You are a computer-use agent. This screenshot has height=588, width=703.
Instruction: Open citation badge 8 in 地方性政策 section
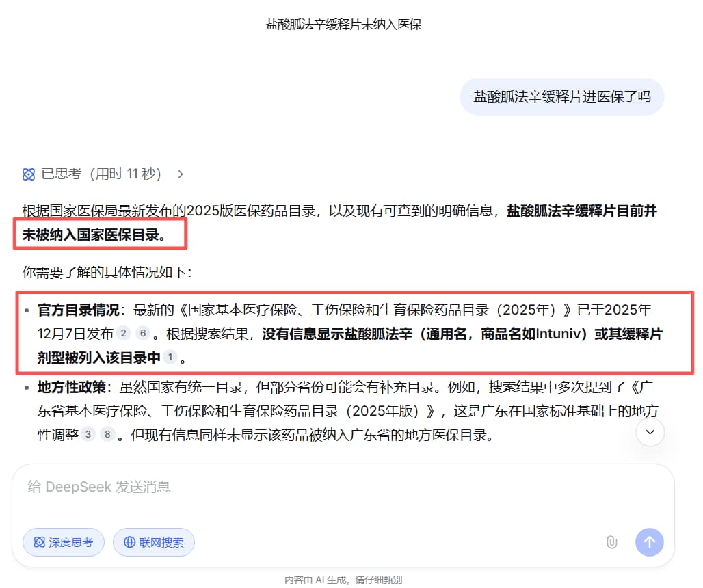(x=107, y=433)
